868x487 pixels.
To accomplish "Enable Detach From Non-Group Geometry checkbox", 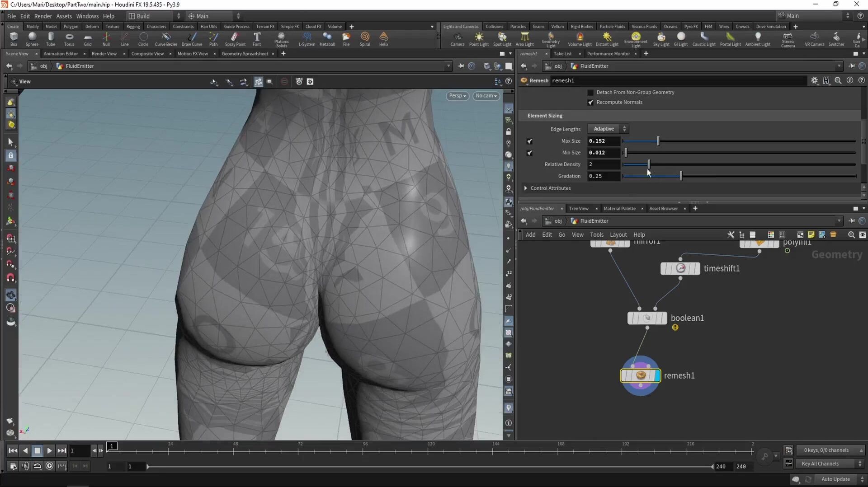I will click(x=590, y=93).
